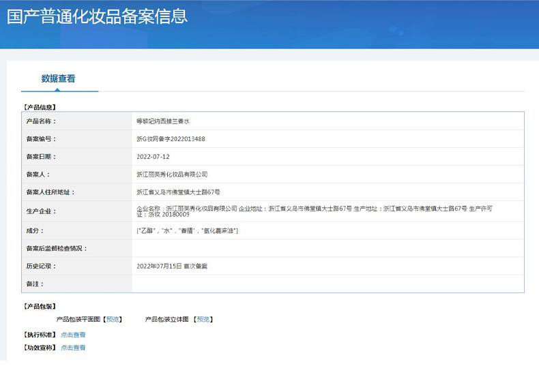Click the product name value ending in 香水
The image size is (539, 392).
(x=163, y=121)
